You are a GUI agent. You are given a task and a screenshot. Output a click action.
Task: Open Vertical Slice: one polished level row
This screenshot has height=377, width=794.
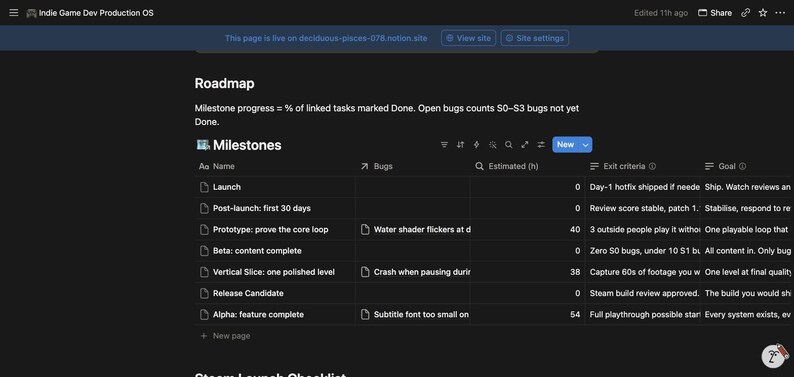[x=273, y=272]
